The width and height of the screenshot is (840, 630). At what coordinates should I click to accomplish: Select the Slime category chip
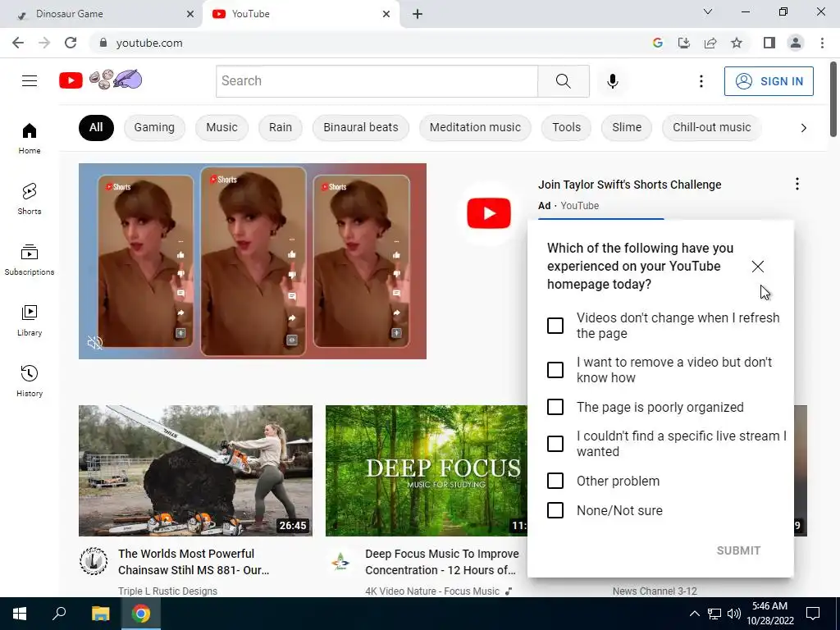[627, 127]
